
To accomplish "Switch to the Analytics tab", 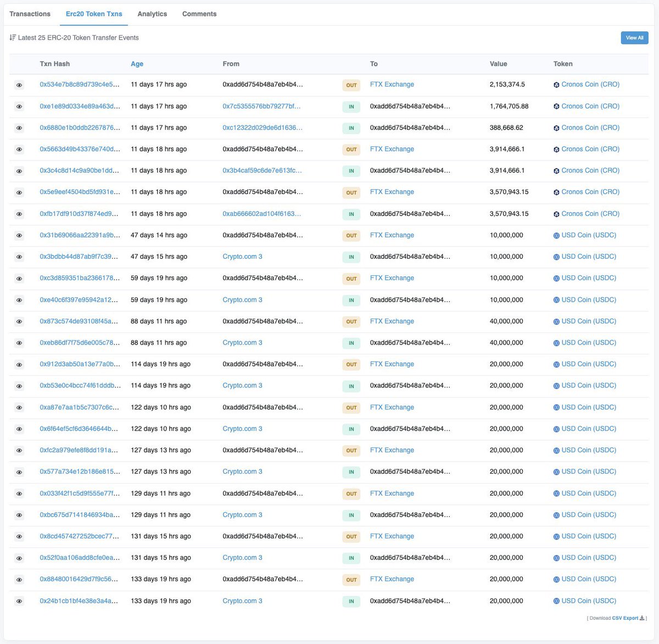I will 152,14.
